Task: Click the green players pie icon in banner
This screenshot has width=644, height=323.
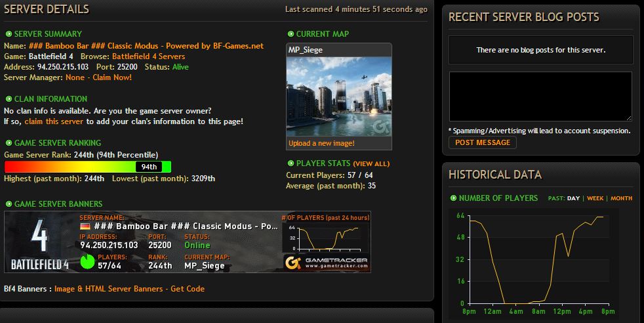Action: click(x=87, y=261)
